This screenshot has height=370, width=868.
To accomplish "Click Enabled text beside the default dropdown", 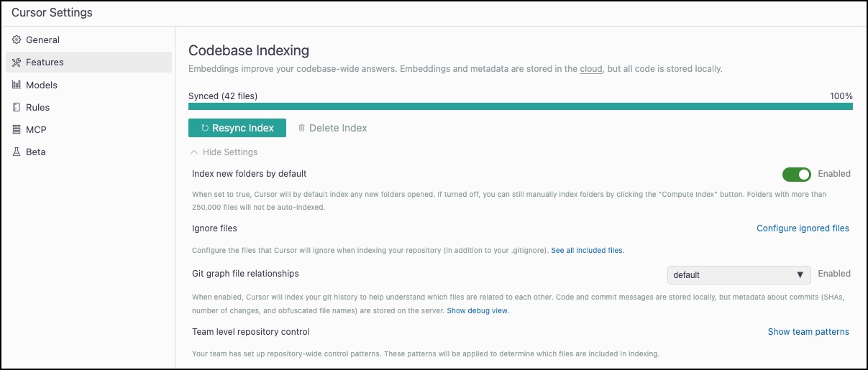I will coord(834,274).
